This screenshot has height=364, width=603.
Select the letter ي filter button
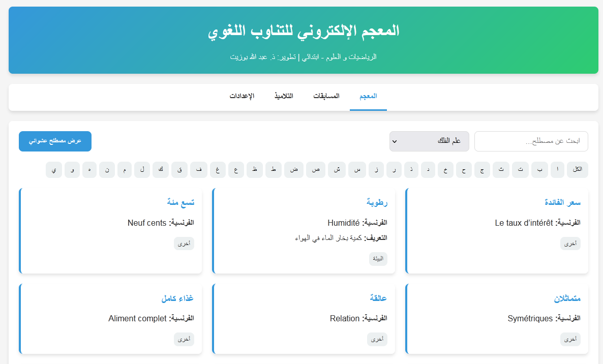(x=53, y=169)
